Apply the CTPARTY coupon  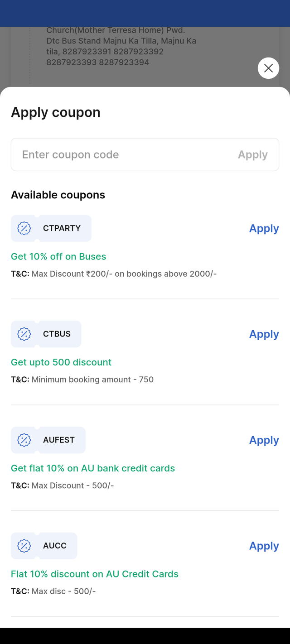[264, 228]
